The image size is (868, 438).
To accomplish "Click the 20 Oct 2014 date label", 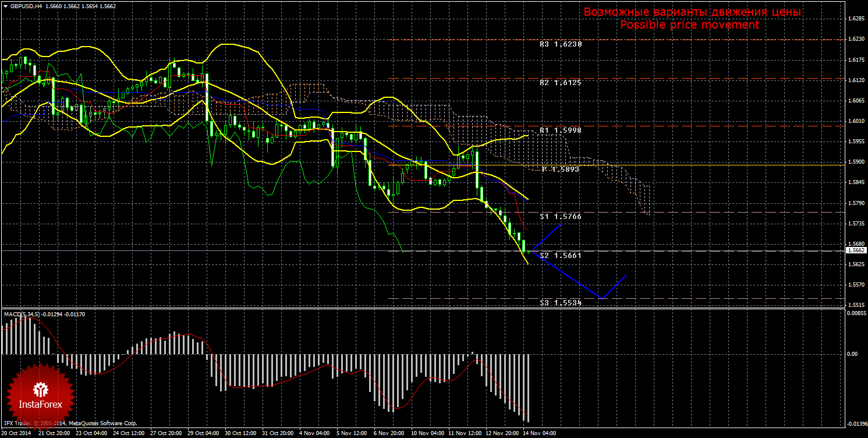I will point(16,433).
